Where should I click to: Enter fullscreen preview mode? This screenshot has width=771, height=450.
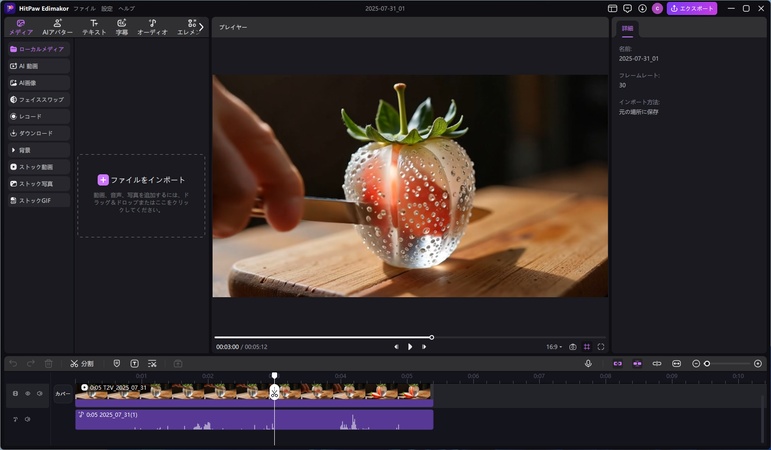point(601,347)
